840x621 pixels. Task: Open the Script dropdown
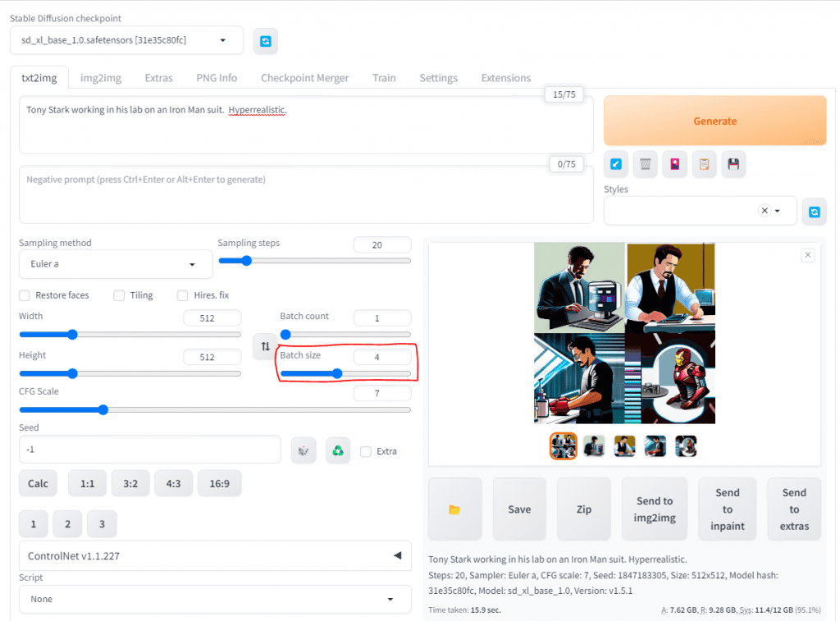215,599
